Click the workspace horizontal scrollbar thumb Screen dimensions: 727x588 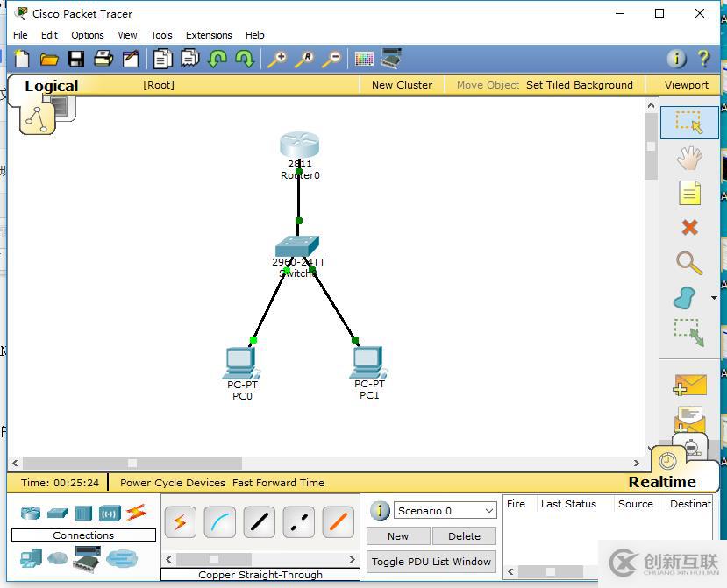[132, 463]
